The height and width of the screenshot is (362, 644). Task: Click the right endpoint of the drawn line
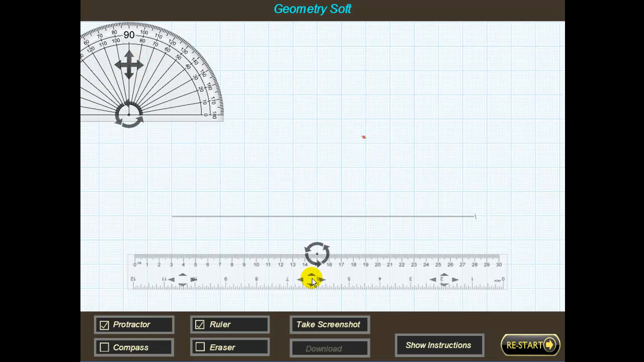click(x=475, y=216)
